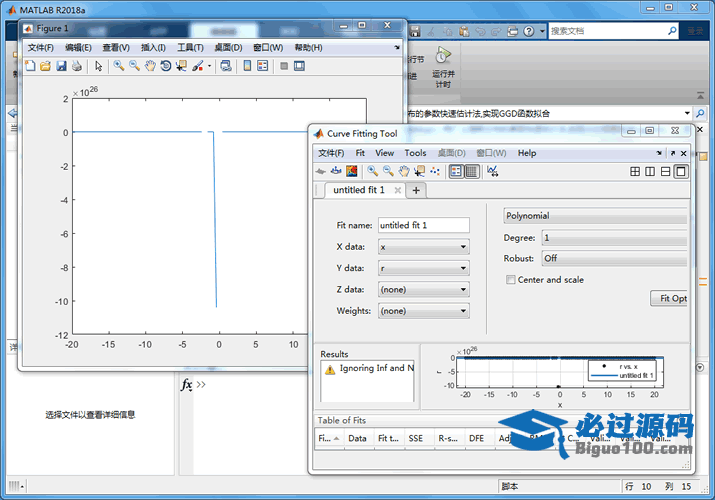Select Data Cursor tool in Figure 1 toolbar
The image size is (715, 500).
181,66
